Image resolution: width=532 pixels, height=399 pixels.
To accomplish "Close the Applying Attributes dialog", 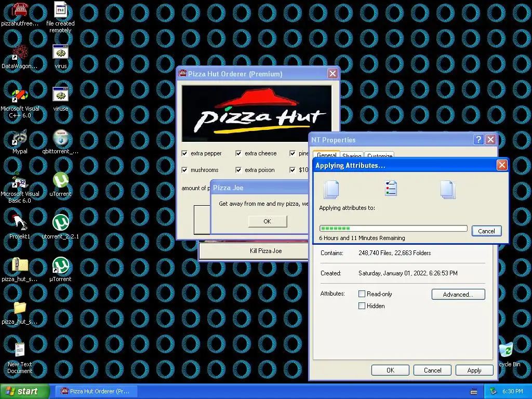I will click(502, 165).
